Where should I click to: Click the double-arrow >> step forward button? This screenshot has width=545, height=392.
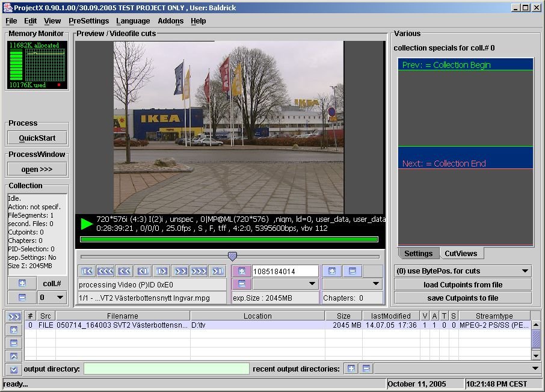(x=180, y=271)
